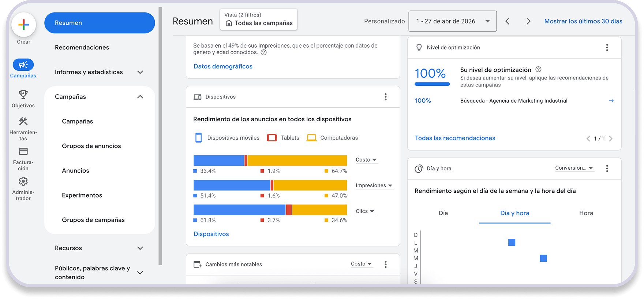Open the date range dropdown
Screen dimensions: 644x299
(453, 21)
